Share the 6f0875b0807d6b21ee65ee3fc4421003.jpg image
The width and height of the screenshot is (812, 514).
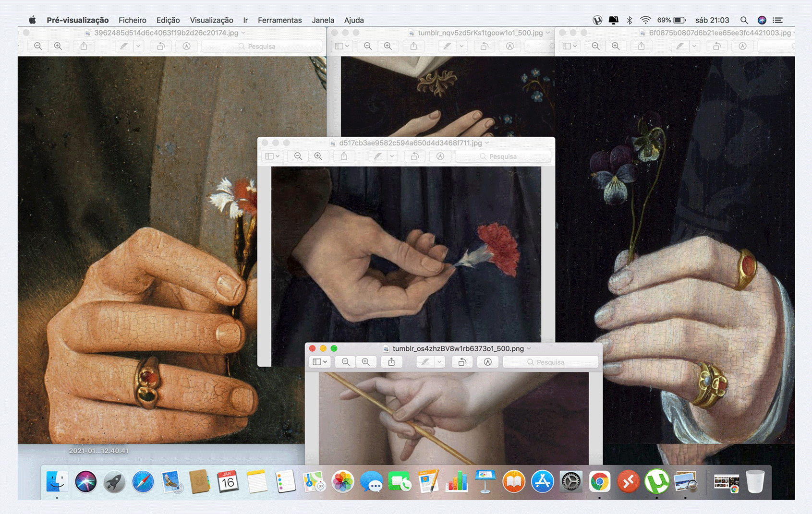coord(641,46)
